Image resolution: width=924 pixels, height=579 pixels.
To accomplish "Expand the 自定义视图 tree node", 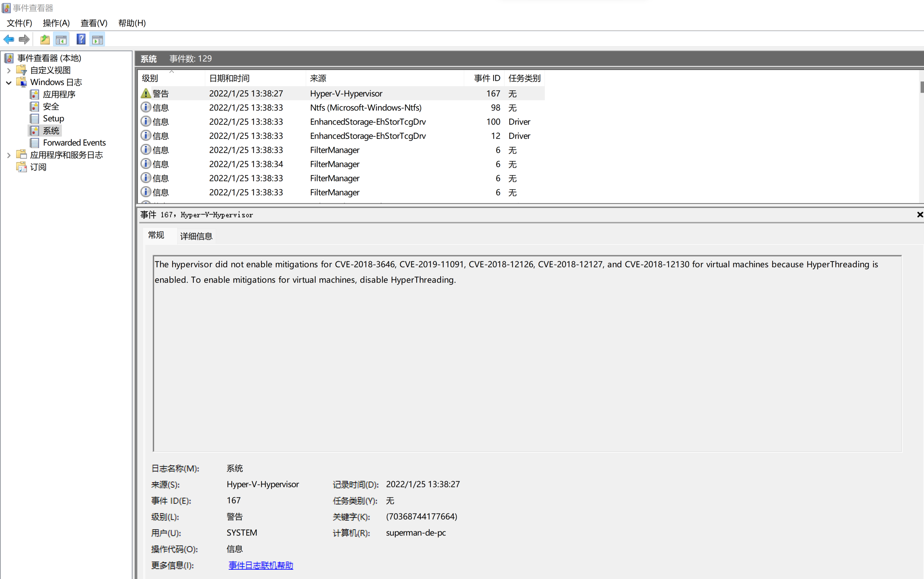I will tap(9, 71).
